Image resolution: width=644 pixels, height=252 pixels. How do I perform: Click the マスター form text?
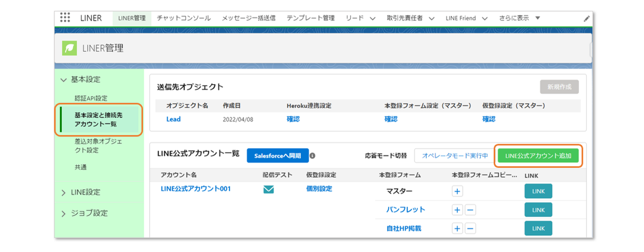(x=399, y=191)
